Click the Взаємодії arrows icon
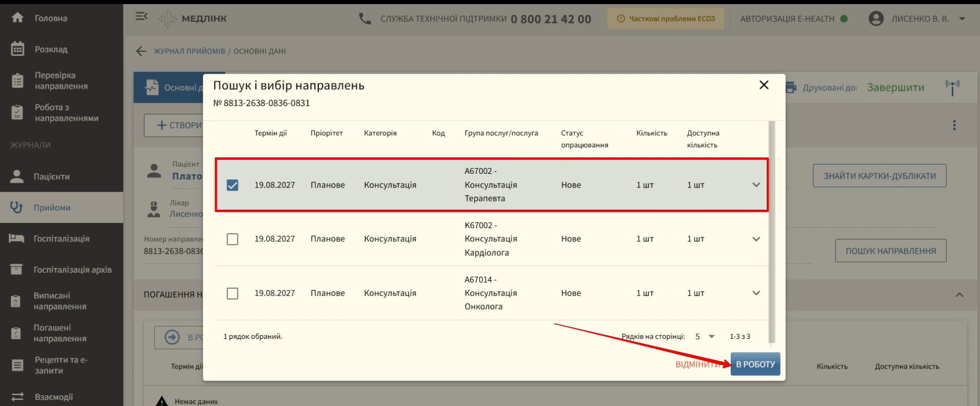Screen dimensions: 980x406 (x=17, y=397)
